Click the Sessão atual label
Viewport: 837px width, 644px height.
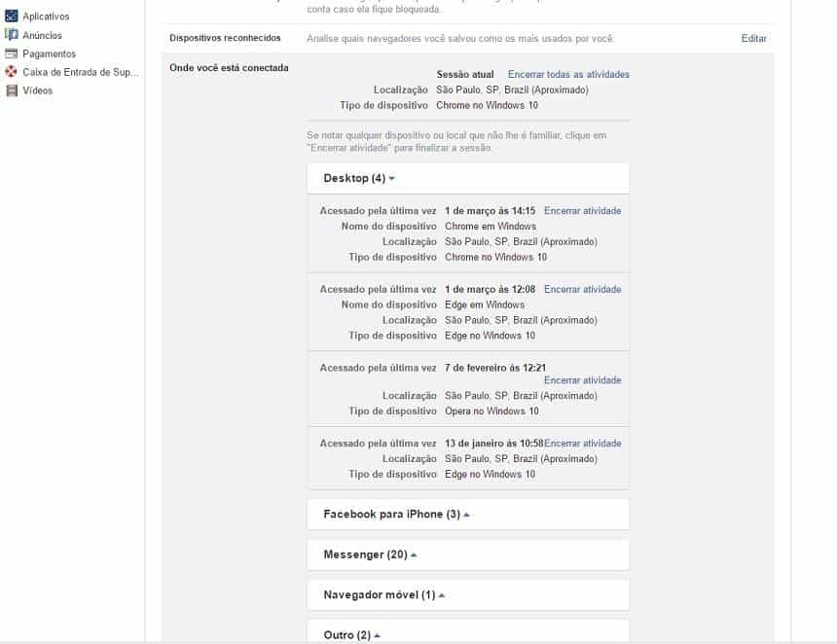click(465, 75)
